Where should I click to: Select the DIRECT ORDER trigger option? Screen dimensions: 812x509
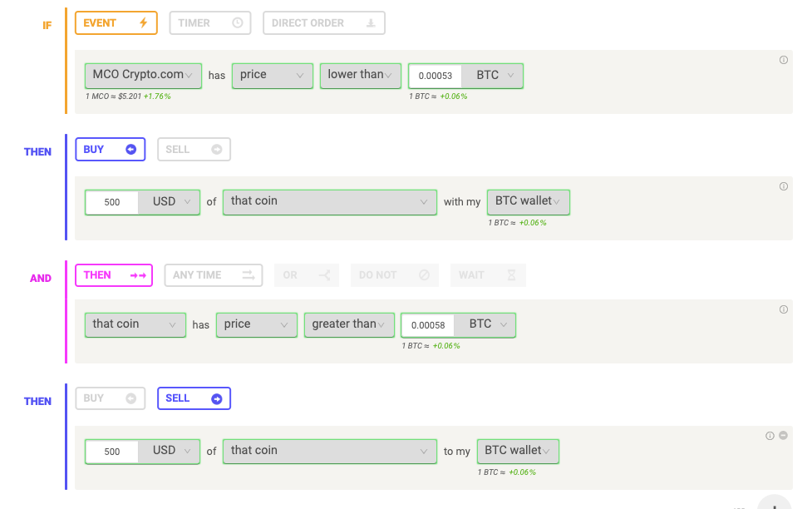click(323, 23)
